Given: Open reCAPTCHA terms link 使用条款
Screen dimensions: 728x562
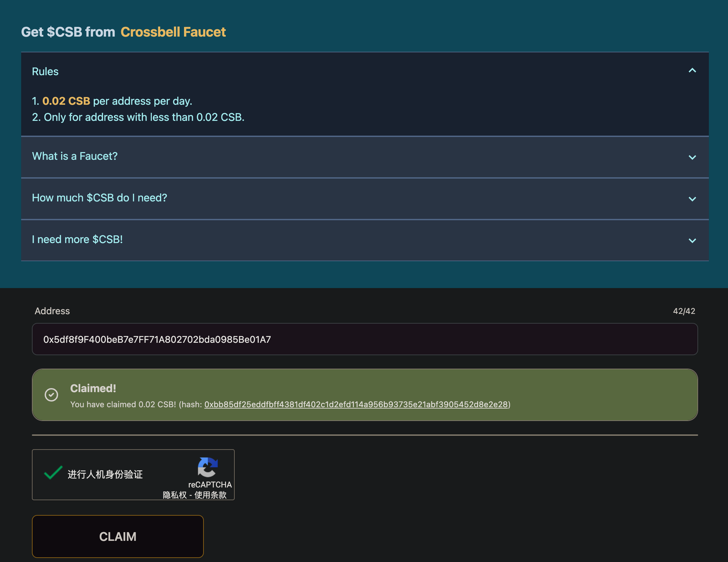Looking at the screenshot, I should point(211,495).
